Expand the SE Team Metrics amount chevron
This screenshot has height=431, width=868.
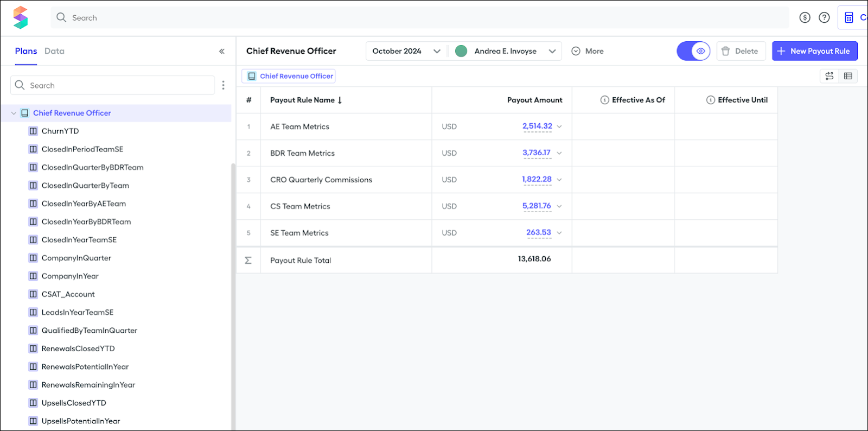[x=559, y=233]
